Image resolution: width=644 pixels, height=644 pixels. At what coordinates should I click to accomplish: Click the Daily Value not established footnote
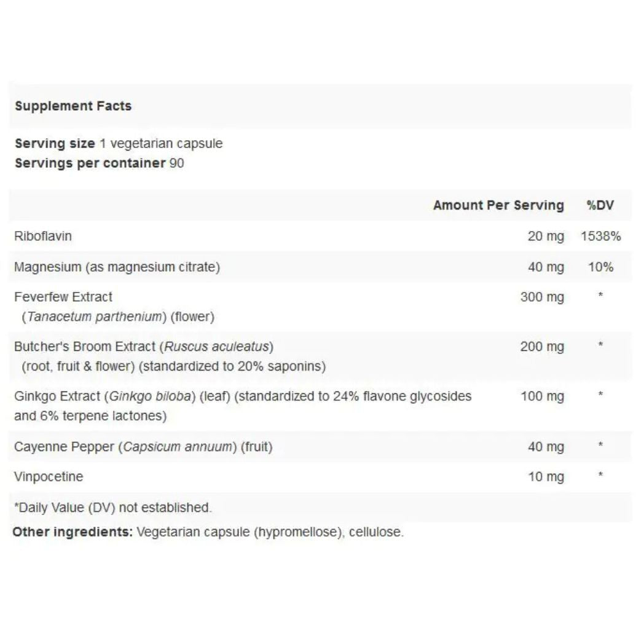(x=112, y=508)
